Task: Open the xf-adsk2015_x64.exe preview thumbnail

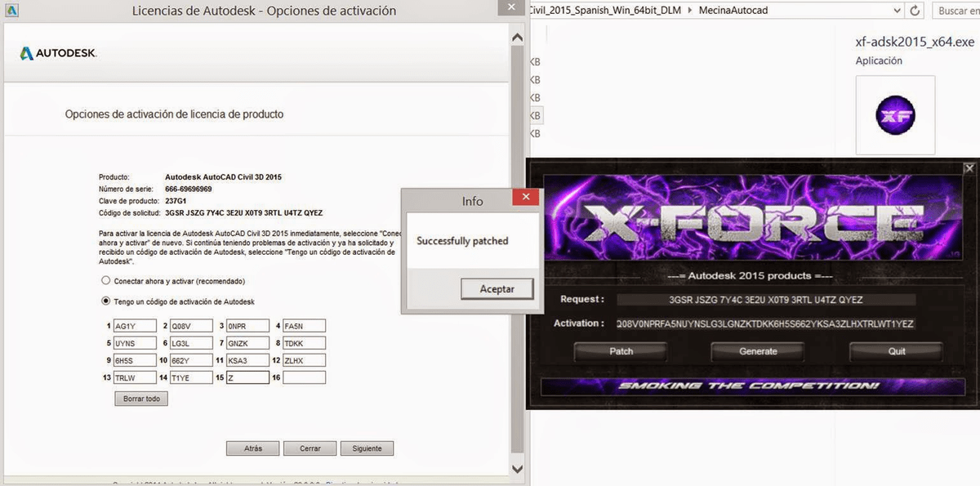Action: 895,115
